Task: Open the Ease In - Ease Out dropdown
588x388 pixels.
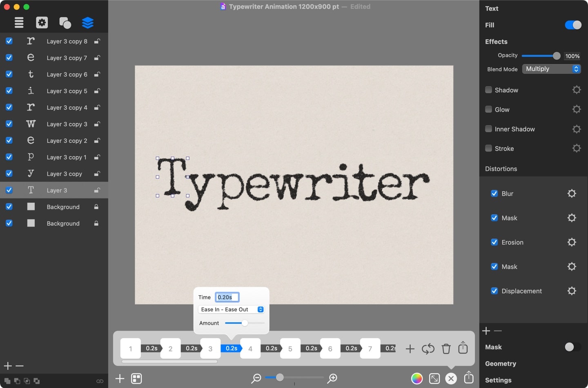Action: click(231, 310)
